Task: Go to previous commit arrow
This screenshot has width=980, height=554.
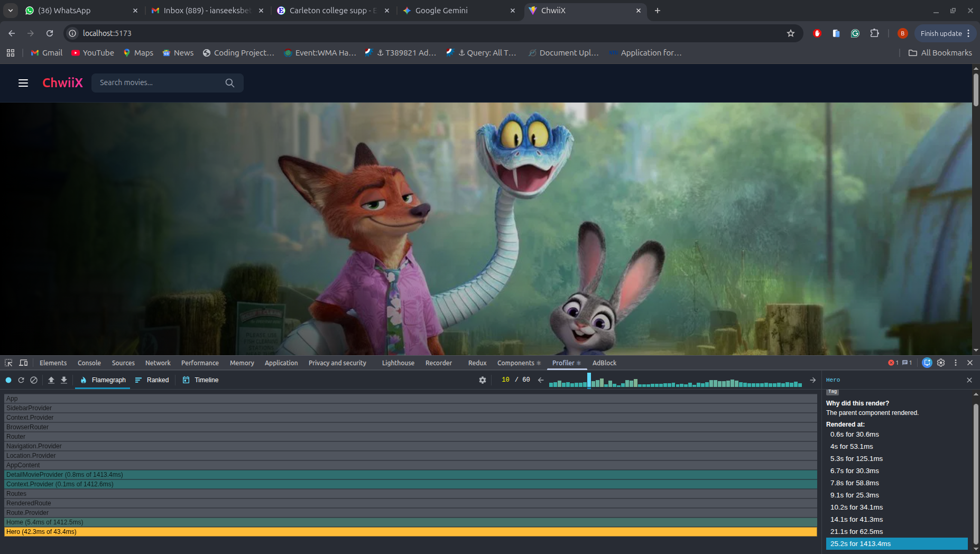Action: coord(540,380)
